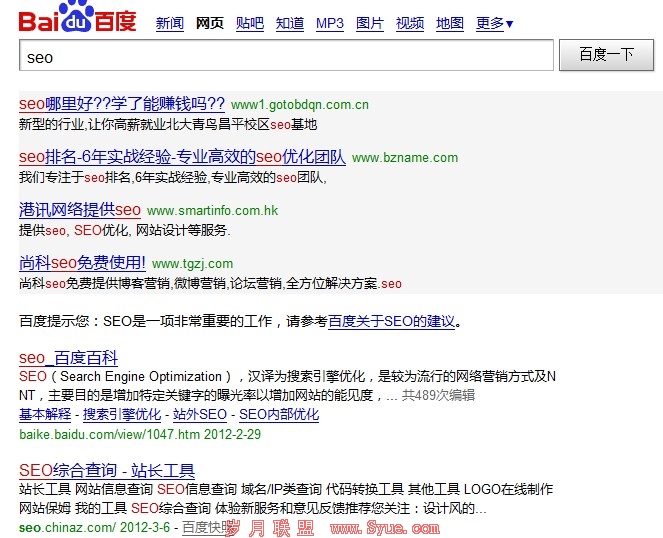Click the 搜索引擎优化 sublink
The height and width of the screenshot is (538, 663).
pyautogui.click(x=122, y=414)
